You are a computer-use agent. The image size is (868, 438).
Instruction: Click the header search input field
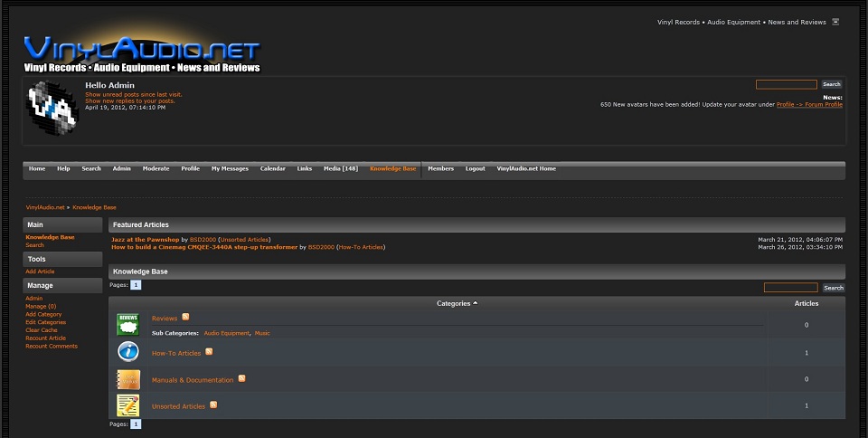[786, 84]
